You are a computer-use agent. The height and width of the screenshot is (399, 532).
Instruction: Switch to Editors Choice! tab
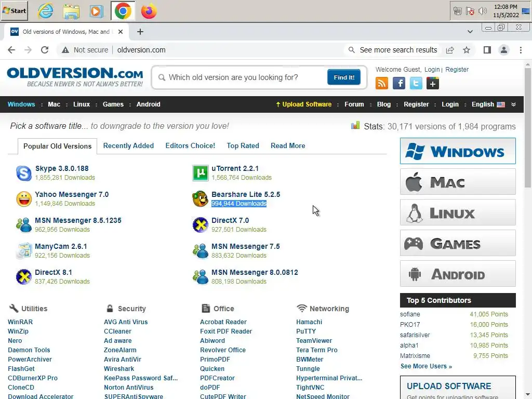[x=190, y=145]
